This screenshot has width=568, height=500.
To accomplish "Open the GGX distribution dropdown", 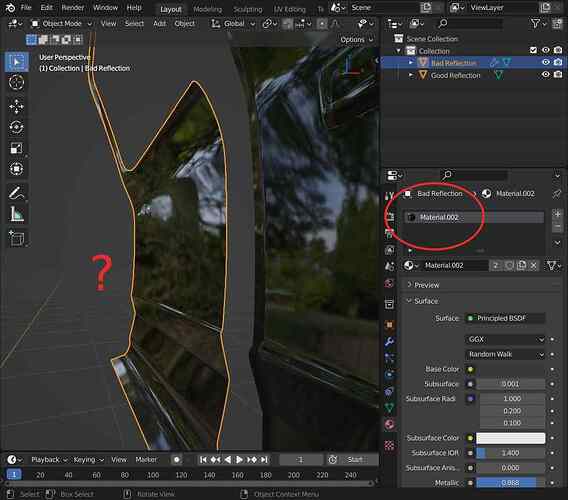I will pos(505,339).
